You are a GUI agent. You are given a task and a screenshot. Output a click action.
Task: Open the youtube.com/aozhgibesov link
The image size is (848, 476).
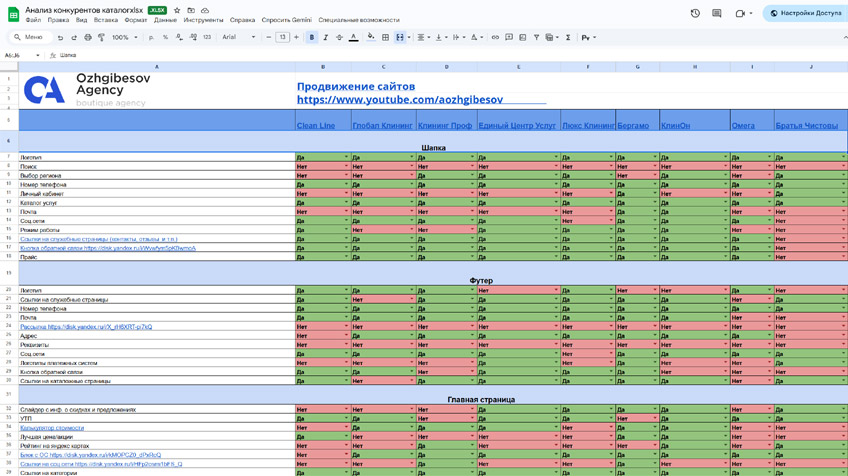pyautogui.click(x=399, y=100)
